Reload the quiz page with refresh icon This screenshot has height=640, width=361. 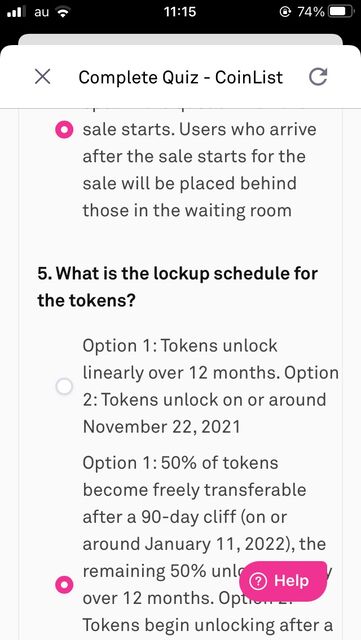coord(318,77)
